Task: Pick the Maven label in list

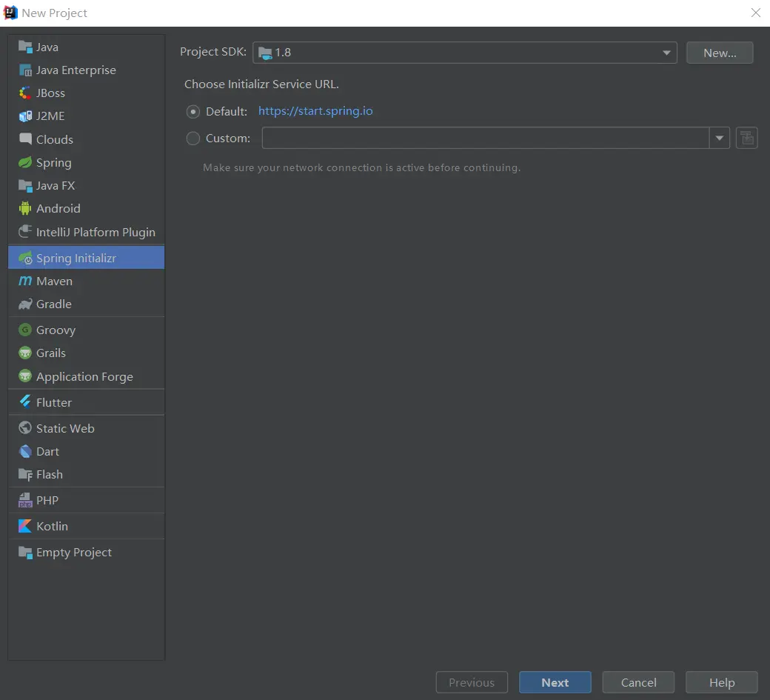Action: [x=55, y=281]
